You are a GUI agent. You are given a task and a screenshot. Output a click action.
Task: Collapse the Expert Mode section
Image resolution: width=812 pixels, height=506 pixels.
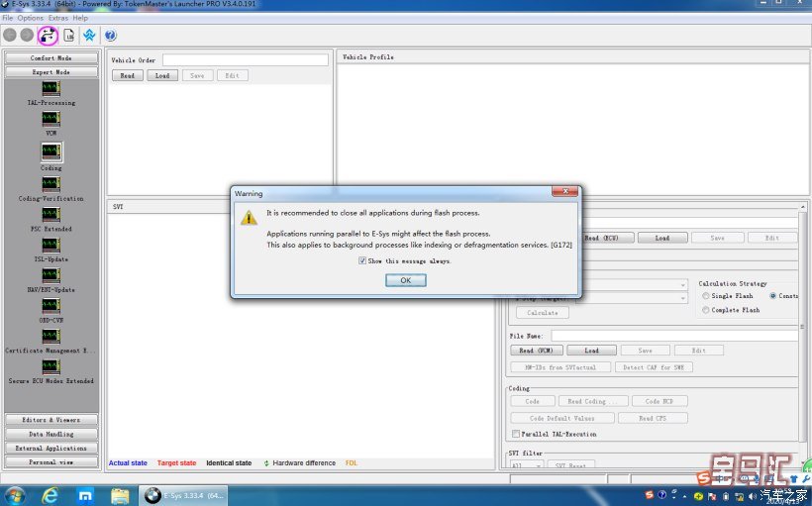(51, 72)
